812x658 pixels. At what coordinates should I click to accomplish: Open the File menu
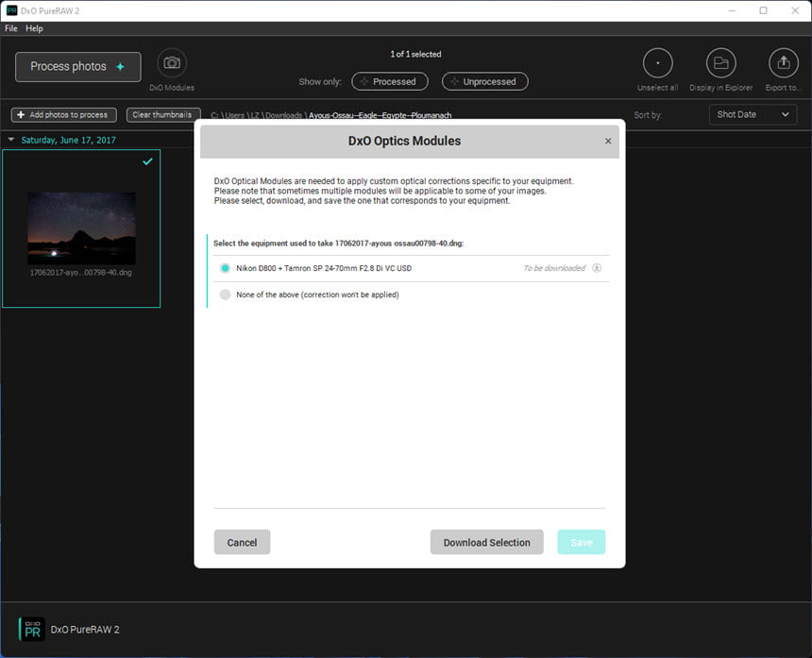(x=11, y=28)
